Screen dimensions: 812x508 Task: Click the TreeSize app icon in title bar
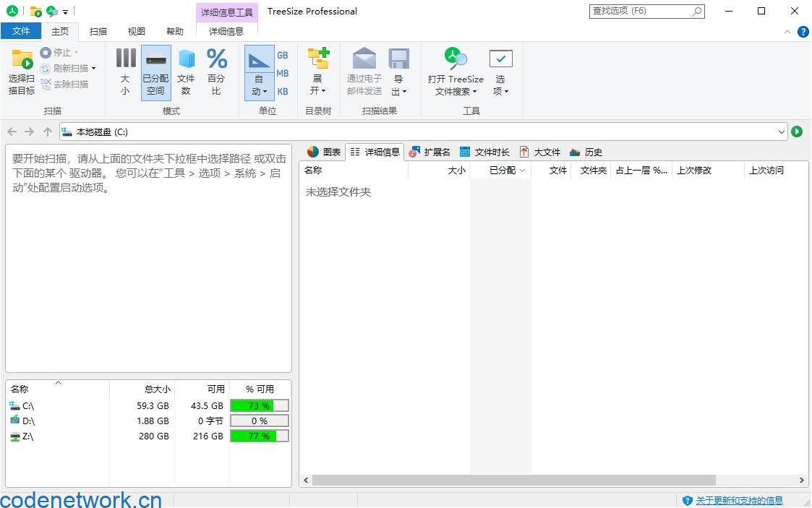tap(12, 11)
